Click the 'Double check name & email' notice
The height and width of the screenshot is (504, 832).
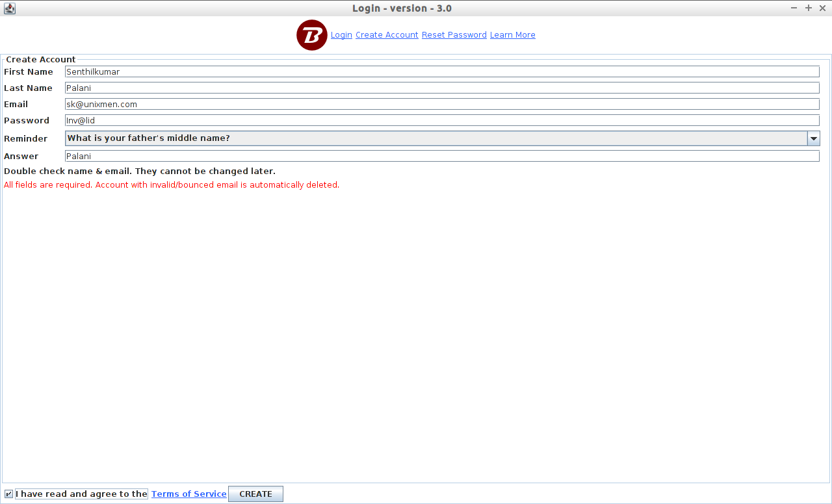pyautogui.click(x=140, y=171)
